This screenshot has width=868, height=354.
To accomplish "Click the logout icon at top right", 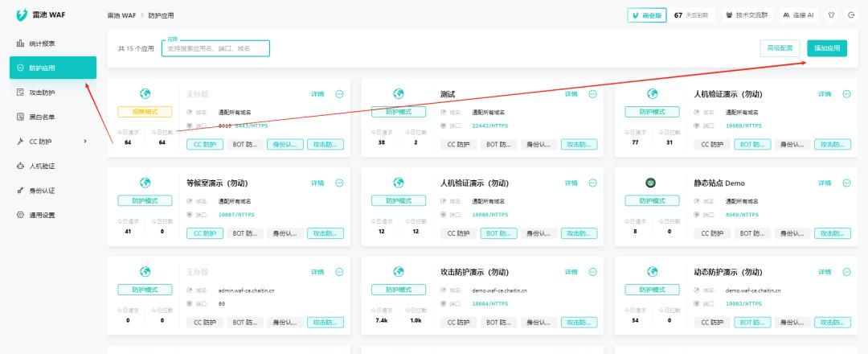I will pyautogui.click(x=851, y=15).
